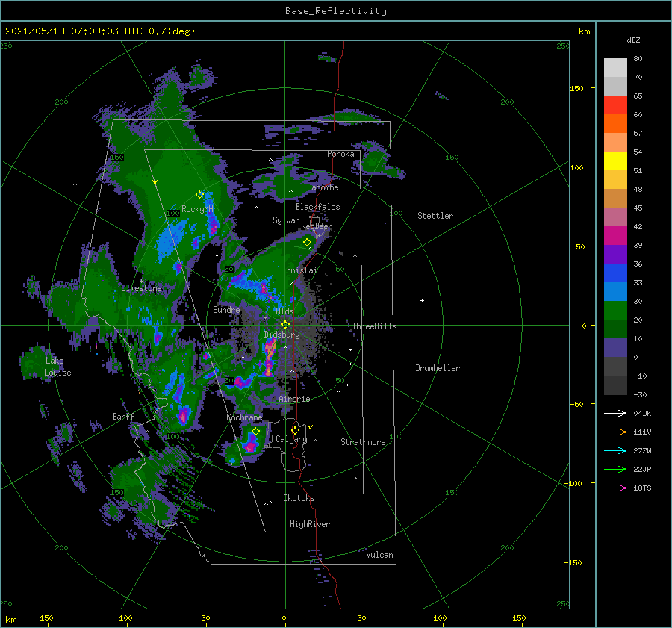Image resolution: width=672 pixels, height=628 pixels.
Task: Click the asterisk marker above Limestone label
Action: point(141,282)
